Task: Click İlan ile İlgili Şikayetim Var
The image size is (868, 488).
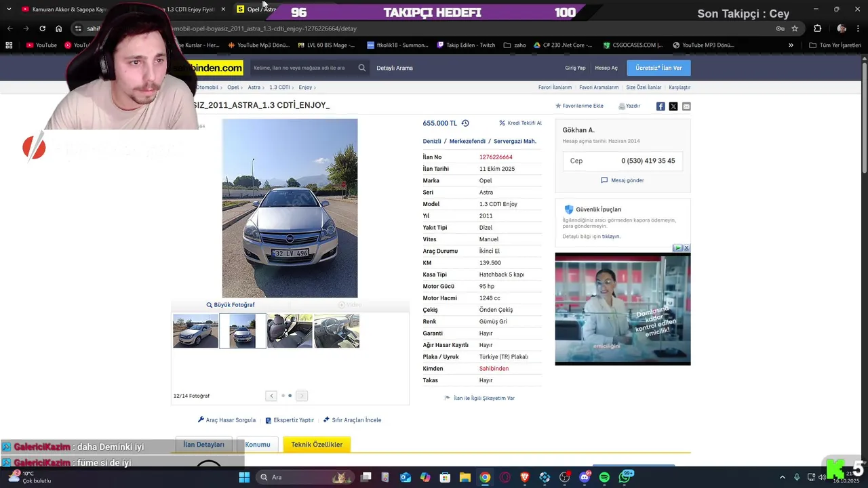Action: (479, 399)
